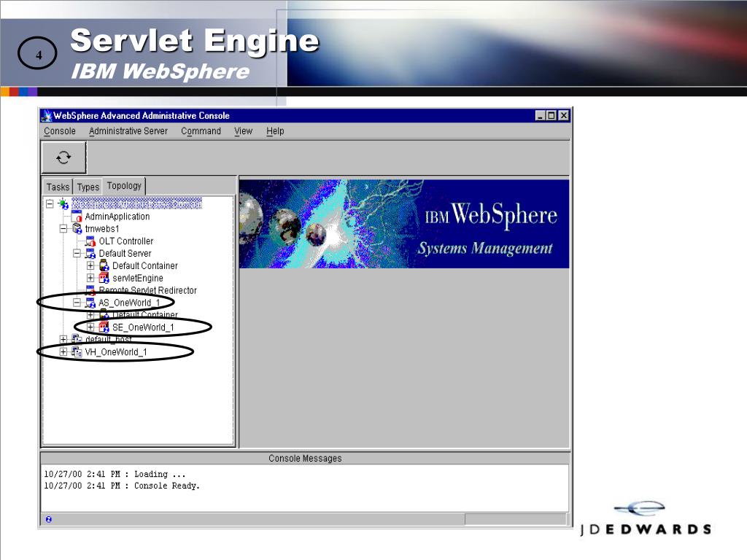The image size is (747, 560).
Task: Expand the VH_OneWorld_1 node
Action: pos(63,352)
